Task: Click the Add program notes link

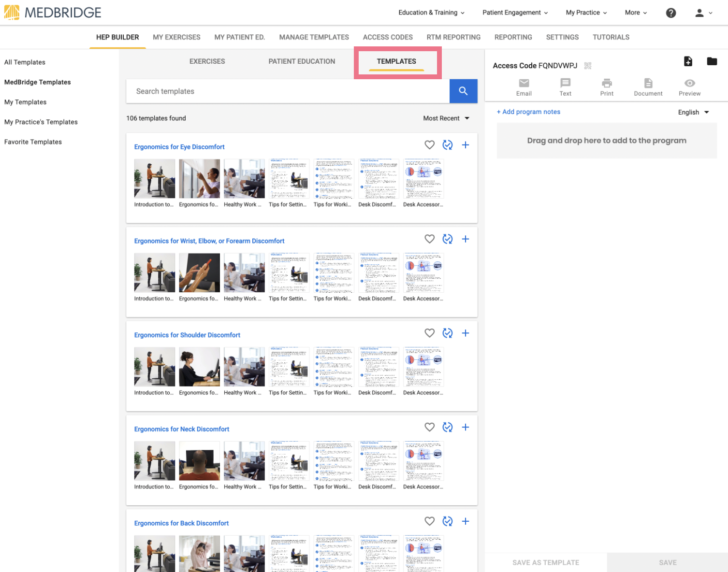Action: (x=528, y=112)
